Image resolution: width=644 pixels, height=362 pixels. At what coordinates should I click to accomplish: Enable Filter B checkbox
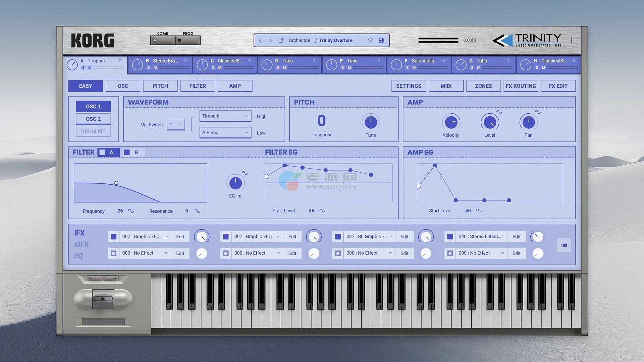[x=127, y=152]
